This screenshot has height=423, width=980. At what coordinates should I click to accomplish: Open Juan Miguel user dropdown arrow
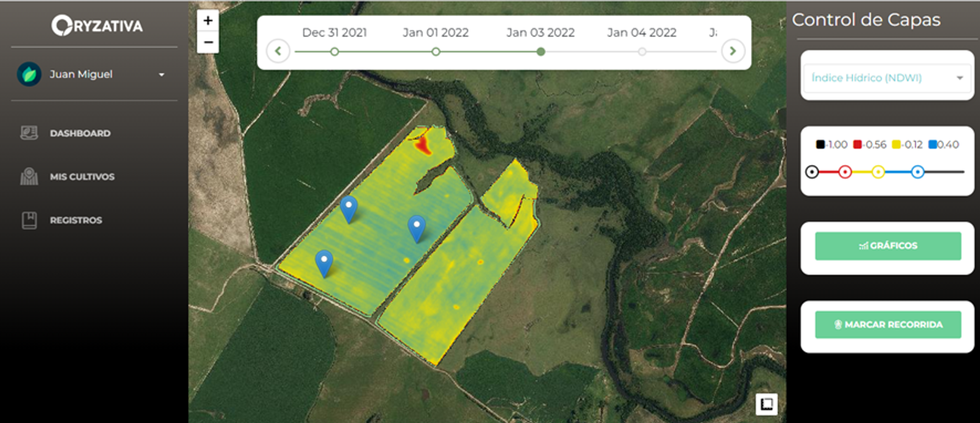[x=162, y=75]
